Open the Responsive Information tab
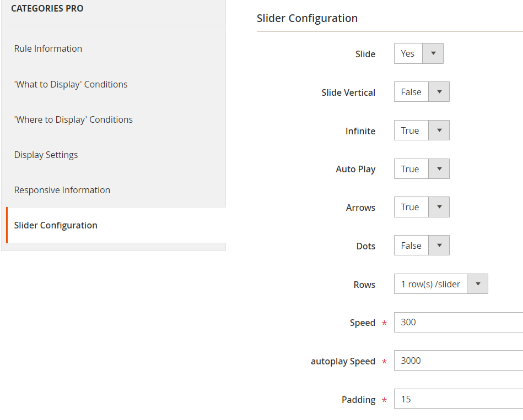This screenshot has width=523, height=420. [62, 190]
